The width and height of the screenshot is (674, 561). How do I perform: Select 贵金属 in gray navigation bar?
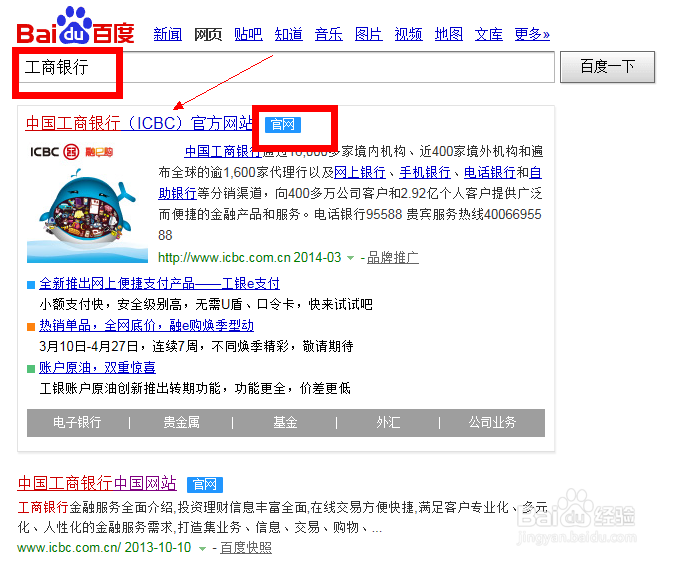pyautogui.click(x=181, y=423)
